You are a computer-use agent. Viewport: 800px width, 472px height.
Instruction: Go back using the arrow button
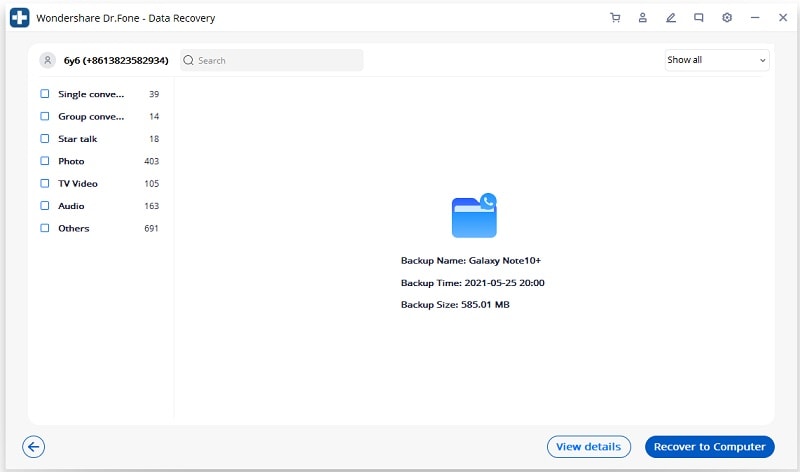click(x=34, y=447)
